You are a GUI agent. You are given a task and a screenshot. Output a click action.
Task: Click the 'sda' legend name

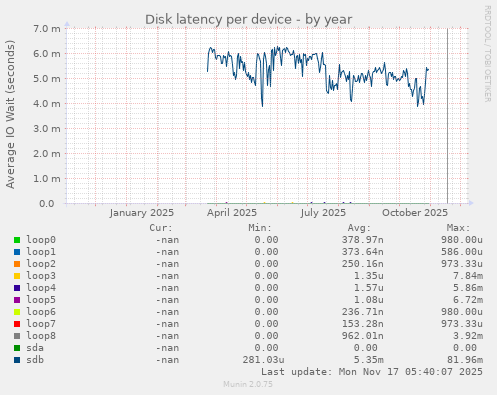pos(35,348)
